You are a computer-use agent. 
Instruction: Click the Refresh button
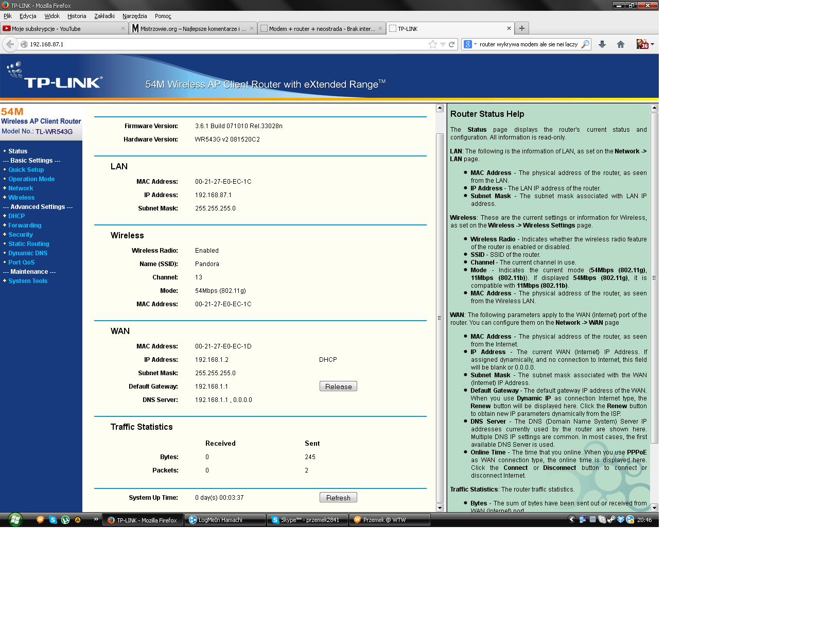pos(338,497)
